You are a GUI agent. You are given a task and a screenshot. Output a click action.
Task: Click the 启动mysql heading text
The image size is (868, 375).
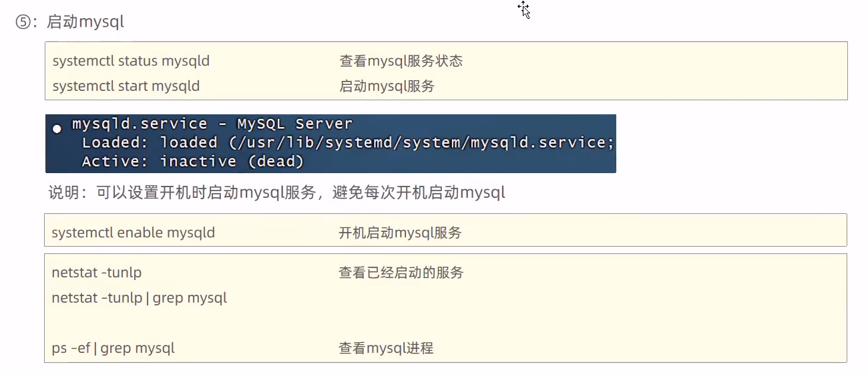[85, 22]
